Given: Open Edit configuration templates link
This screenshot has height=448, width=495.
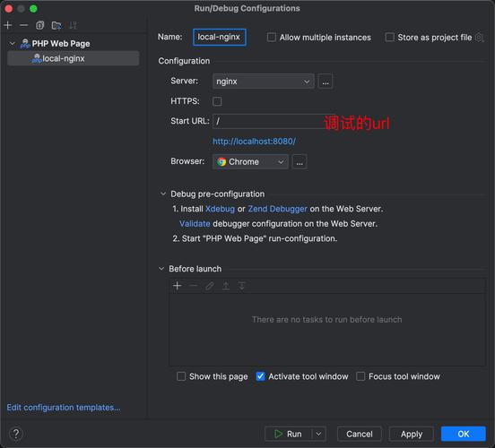Looking at the screenshot, I should (x=64, y=408).
